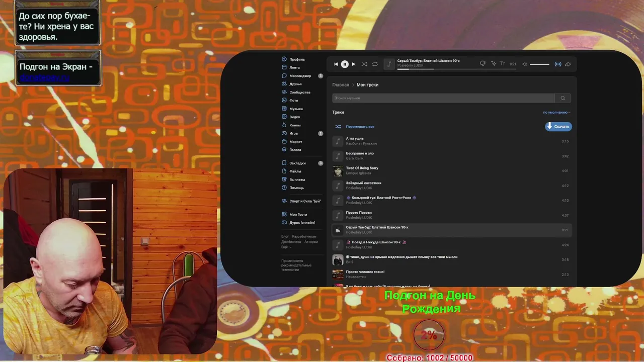Viewport: 644px width, 362px height.
Task: Click the search magnifier icon
Action: 563,98
